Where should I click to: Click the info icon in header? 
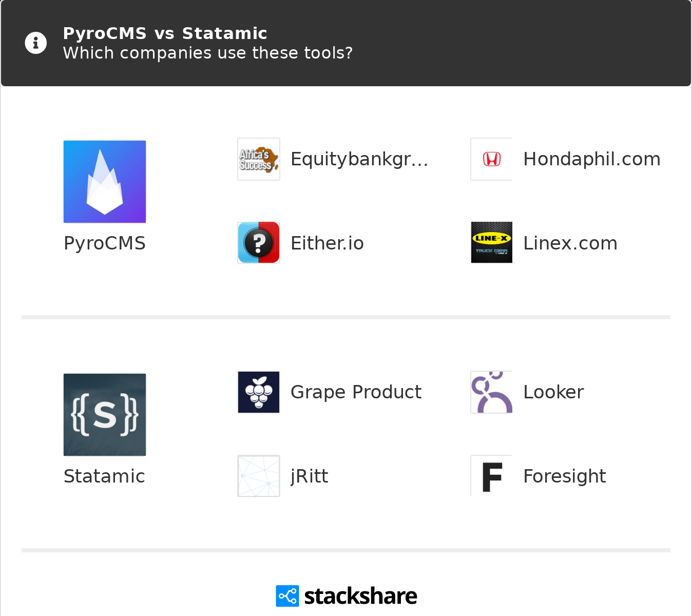[x=36, y=43]
